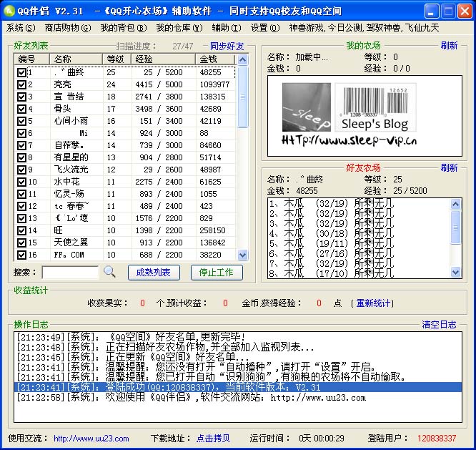Open the 商店购物(G) menu
Image resolution: width=476 pixels, height=450 pixels.
[x=68, y=28]
